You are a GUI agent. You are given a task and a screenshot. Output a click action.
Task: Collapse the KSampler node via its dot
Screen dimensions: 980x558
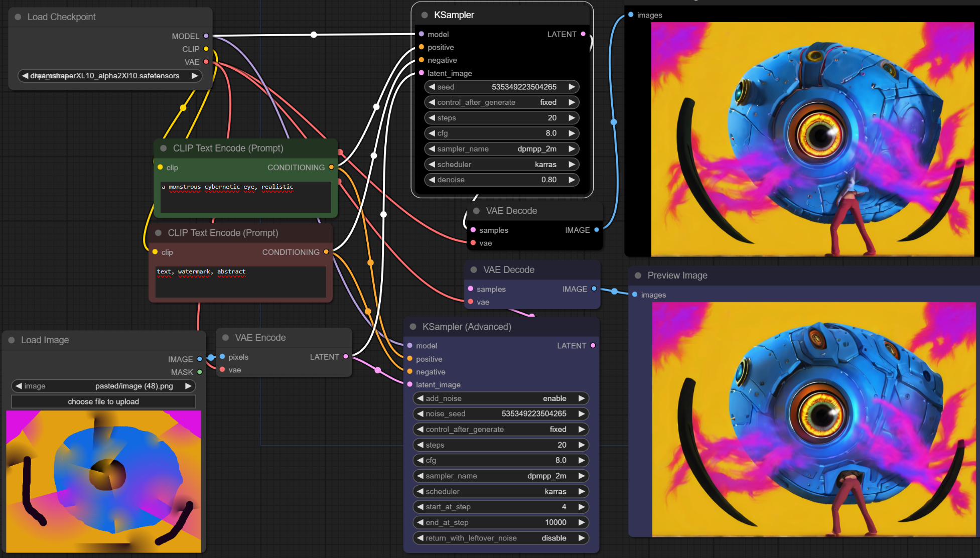pos(425,15)
